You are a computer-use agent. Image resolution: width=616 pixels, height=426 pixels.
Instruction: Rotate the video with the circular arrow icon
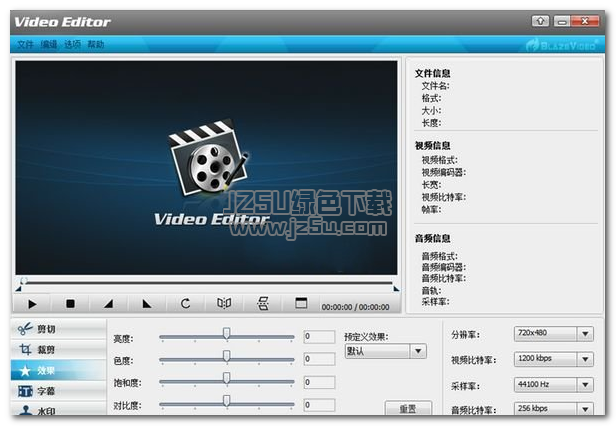tap(185, 303)
